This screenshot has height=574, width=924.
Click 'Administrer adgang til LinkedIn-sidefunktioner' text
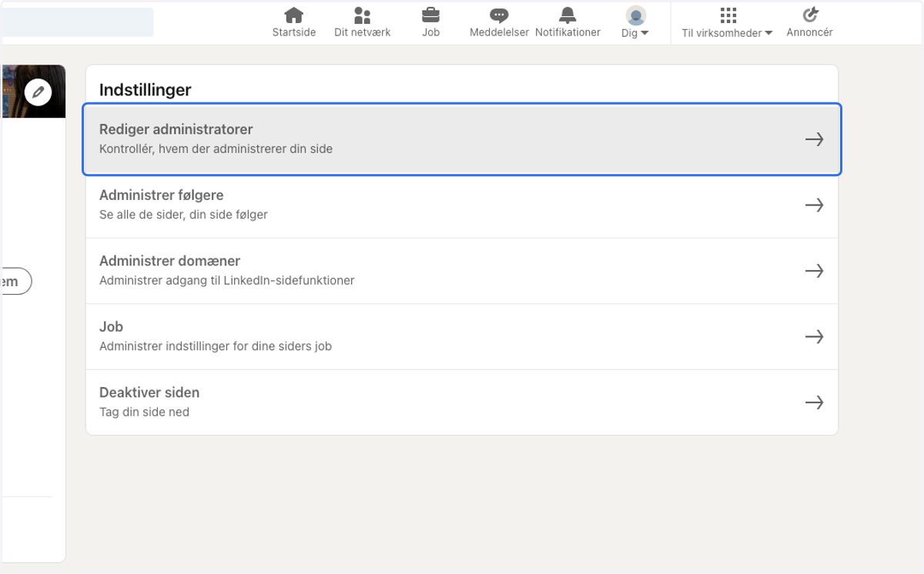tap(227, 281)
